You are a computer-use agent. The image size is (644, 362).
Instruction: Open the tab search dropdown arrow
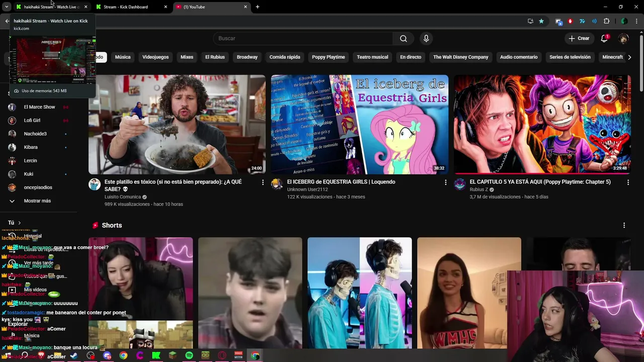coord(7,7)
